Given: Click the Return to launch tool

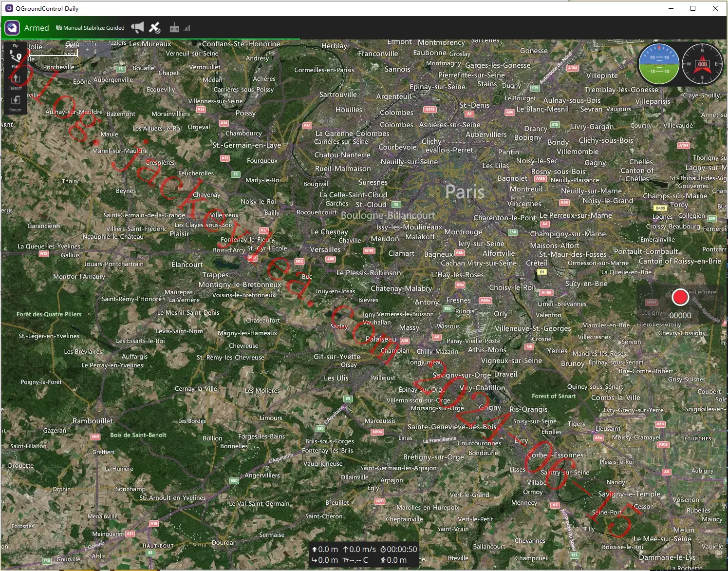Looking at the screenshot, I should tap(15, 103).
